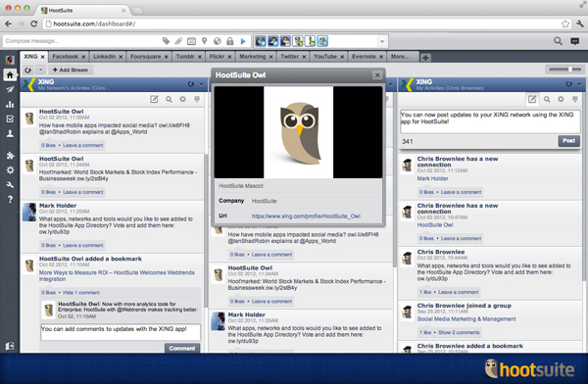The width and height of the screenshot is (588, 384).
Task: Click the globe targeting icon
Action: pyautogui.click(x=218, y=41)
